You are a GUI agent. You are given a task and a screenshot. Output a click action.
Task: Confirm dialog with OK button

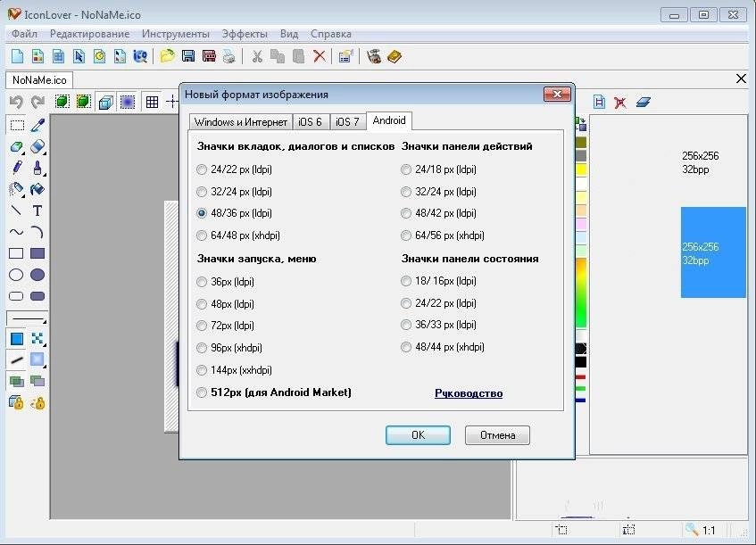[418, 435]
